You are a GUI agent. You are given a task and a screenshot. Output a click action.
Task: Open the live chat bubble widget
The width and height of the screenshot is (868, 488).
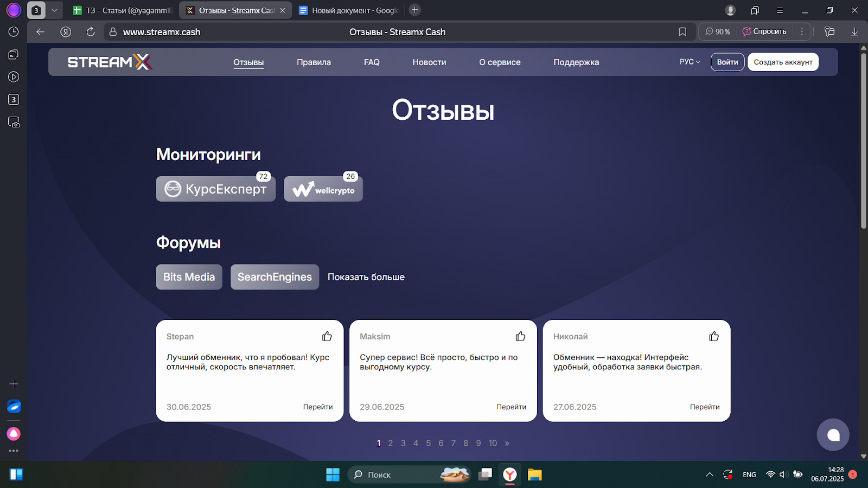tap(833, 435)
